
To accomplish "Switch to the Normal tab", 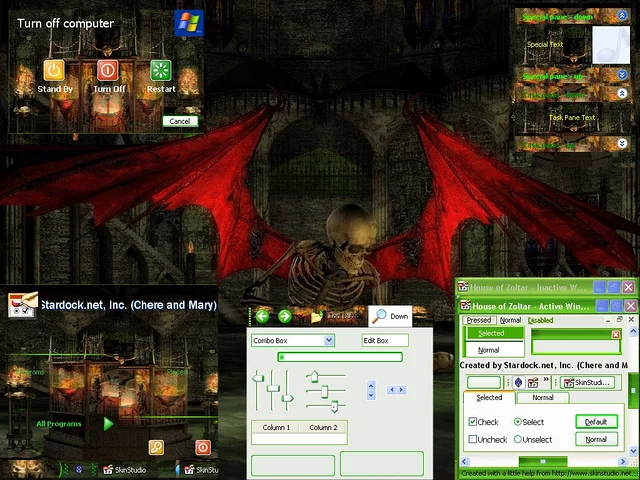I will point(542,398).
